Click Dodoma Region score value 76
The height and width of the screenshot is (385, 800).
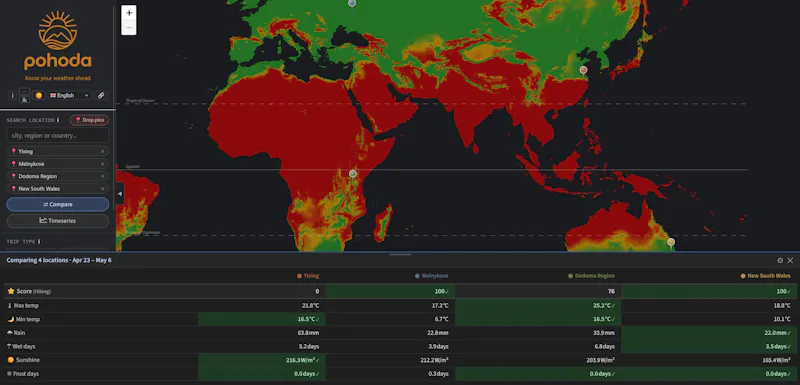[611, 292]
